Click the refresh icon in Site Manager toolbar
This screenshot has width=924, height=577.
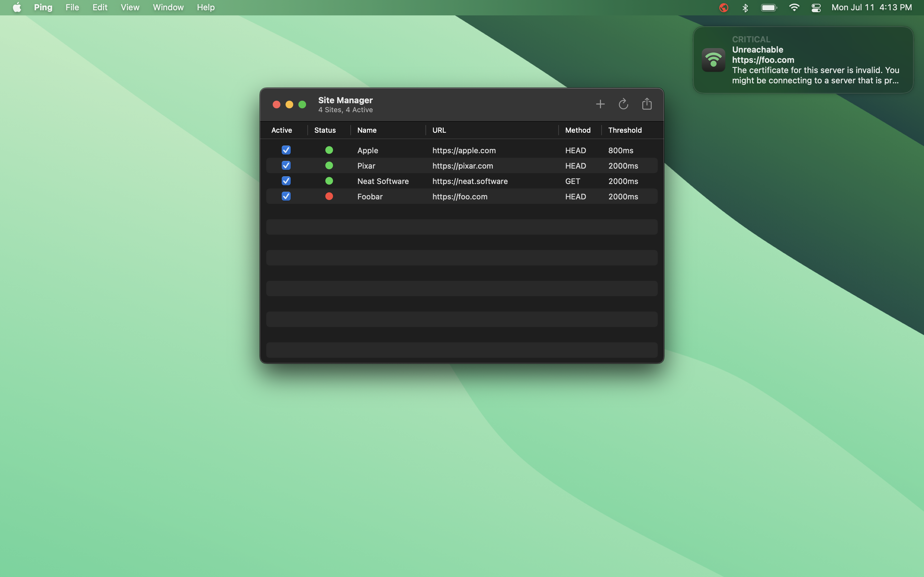tap(623, 104)
